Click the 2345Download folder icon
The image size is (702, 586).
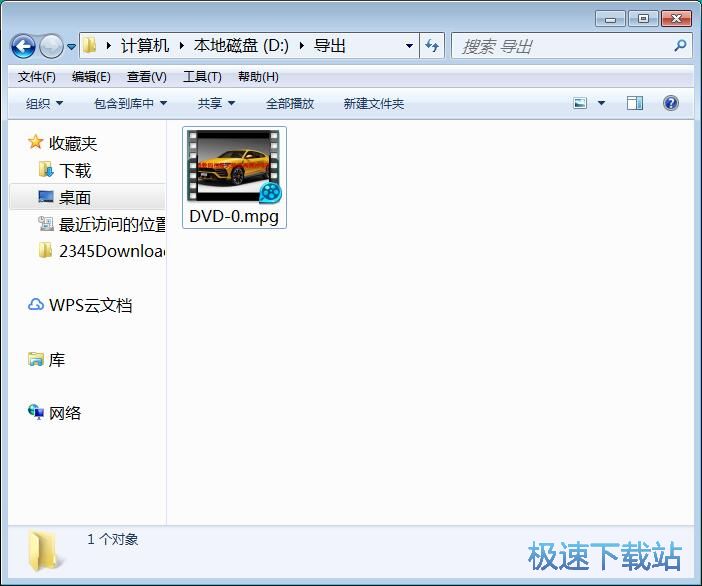coord(45,250)
